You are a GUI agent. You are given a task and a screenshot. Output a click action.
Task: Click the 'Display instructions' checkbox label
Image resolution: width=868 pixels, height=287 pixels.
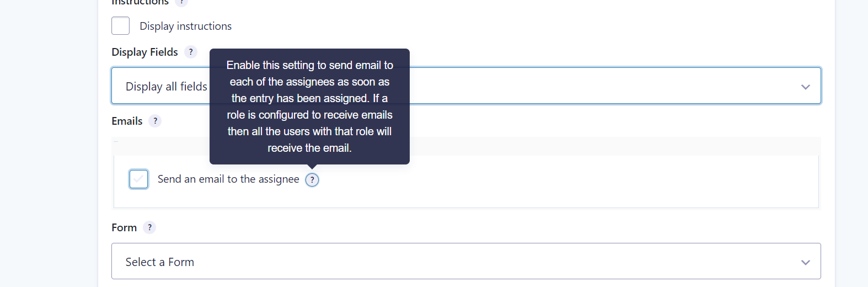coord(185,26)
